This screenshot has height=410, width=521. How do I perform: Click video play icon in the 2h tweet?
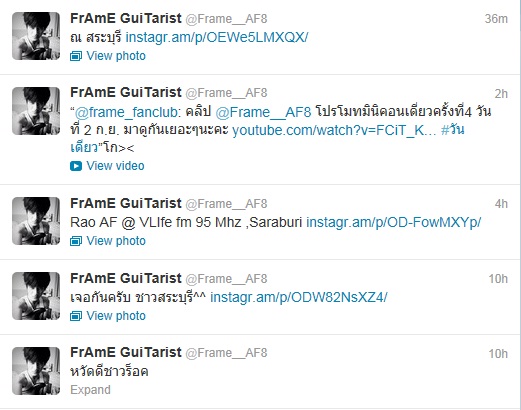pos(76,166)
